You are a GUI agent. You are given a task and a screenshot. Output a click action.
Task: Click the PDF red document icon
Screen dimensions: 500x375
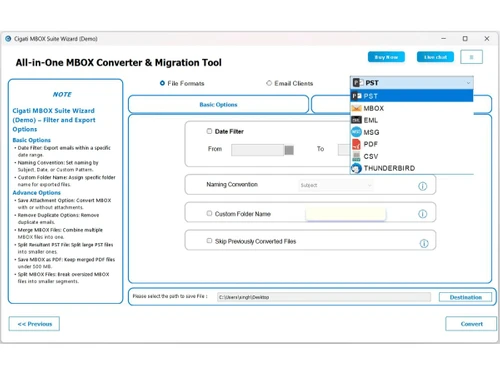pyautogui.click(x=356, y=144)
